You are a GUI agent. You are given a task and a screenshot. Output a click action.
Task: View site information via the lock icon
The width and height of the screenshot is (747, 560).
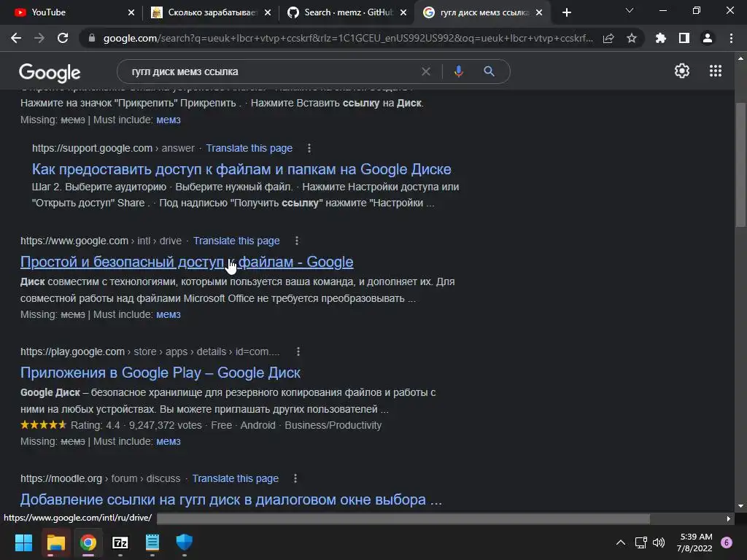[x=92, y=38]
